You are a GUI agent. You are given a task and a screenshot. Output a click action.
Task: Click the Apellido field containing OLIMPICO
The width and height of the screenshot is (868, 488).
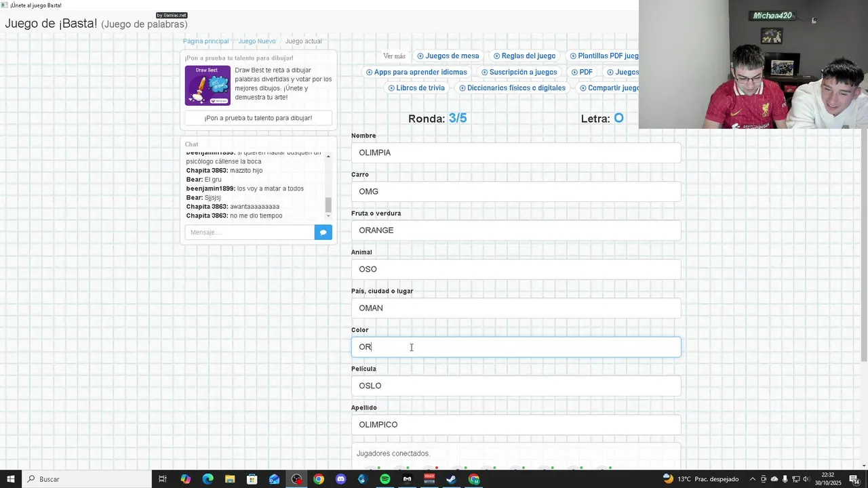pos(516,424)
